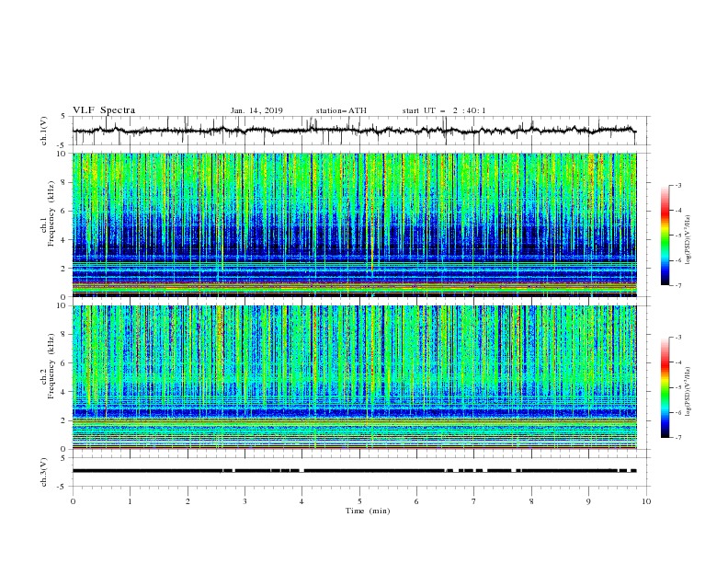Pick the ch.1 PSD colorbar scale

665,236
